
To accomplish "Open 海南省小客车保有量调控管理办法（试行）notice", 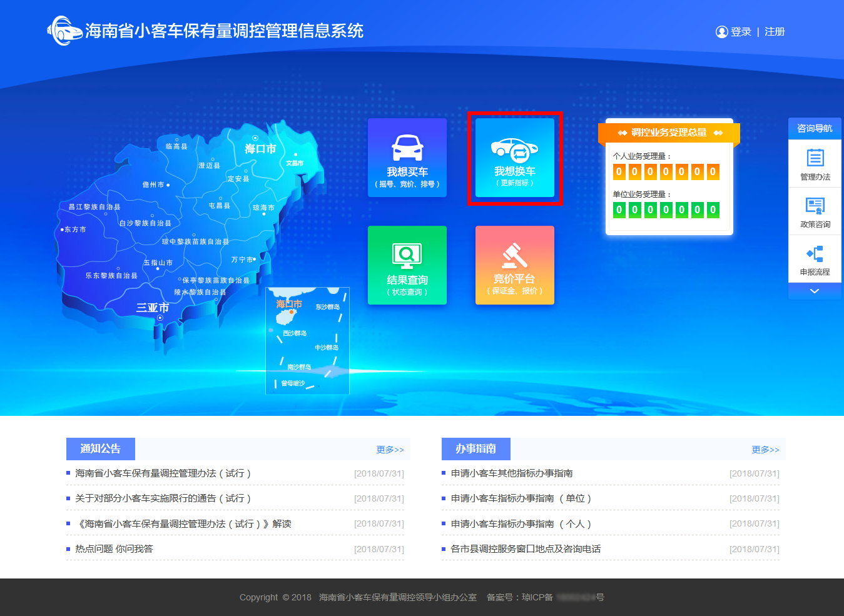I will click(163, 473).
